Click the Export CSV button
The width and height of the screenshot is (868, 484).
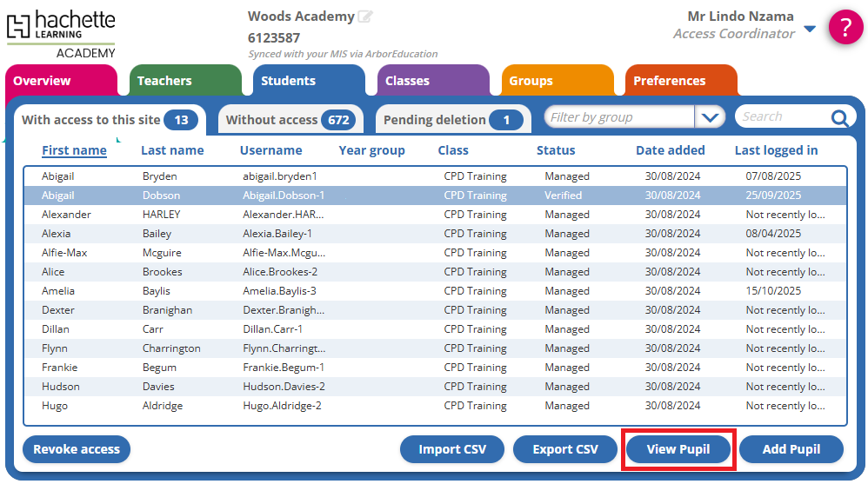[565, 449]
